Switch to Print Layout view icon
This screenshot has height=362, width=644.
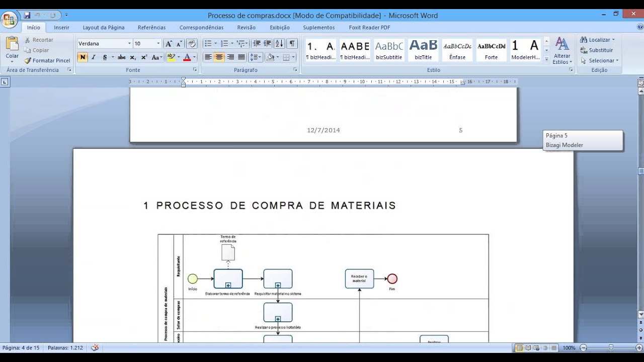(520, 347)
